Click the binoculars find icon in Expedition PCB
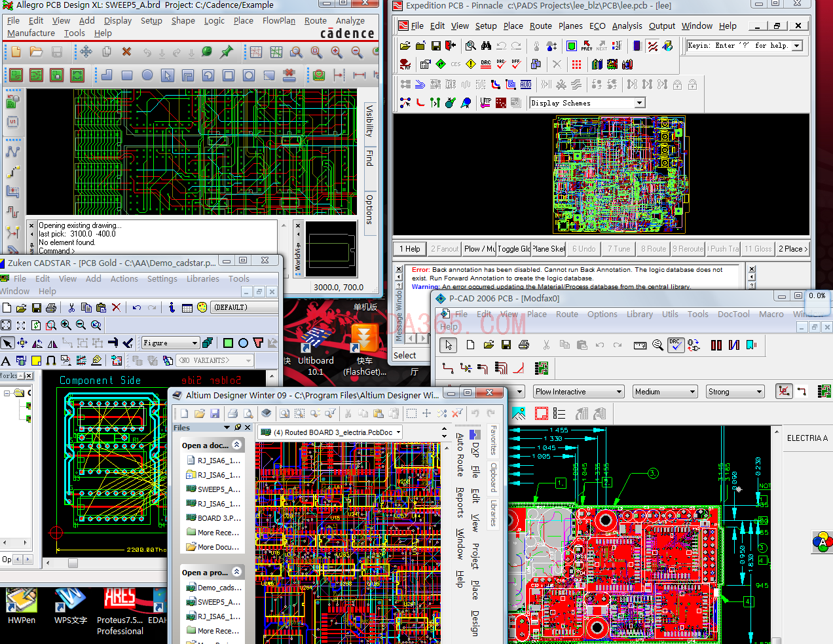This screenshot has height=644, width=833. pyautogui.click(x=486, y=46)
